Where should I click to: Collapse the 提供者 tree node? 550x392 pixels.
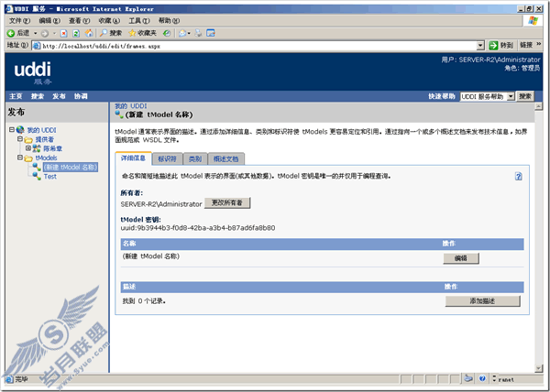pos(20,139)
